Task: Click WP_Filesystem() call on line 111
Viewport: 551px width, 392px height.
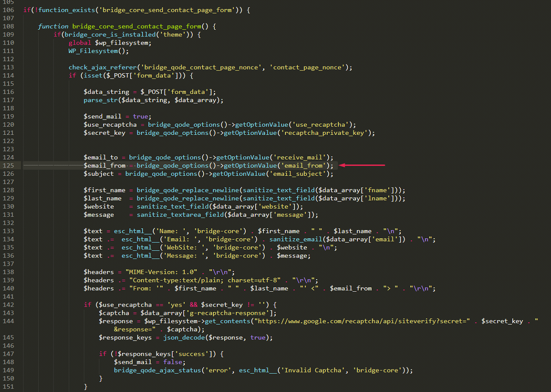Action: (x=99, y=51)
